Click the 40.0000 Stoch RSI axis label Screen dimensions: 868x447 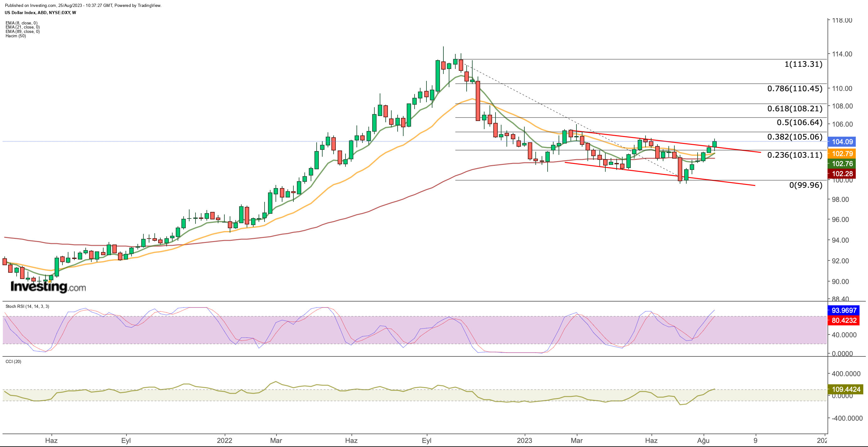point(844,335)
